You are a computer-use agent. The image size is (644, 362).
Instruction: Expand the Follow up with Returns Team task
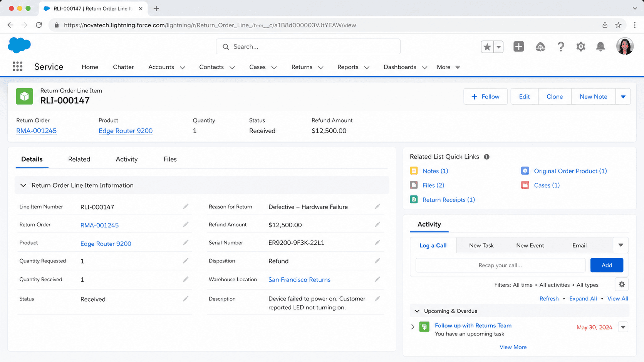pyautogui.click(x=413, y=327)
